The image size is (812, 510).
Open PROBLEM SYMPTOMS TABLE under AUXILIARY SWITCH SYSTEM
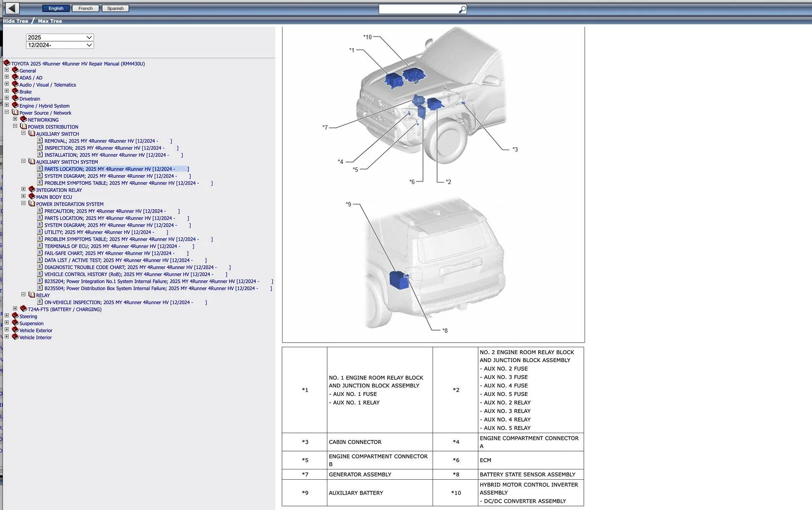point(129,183)
